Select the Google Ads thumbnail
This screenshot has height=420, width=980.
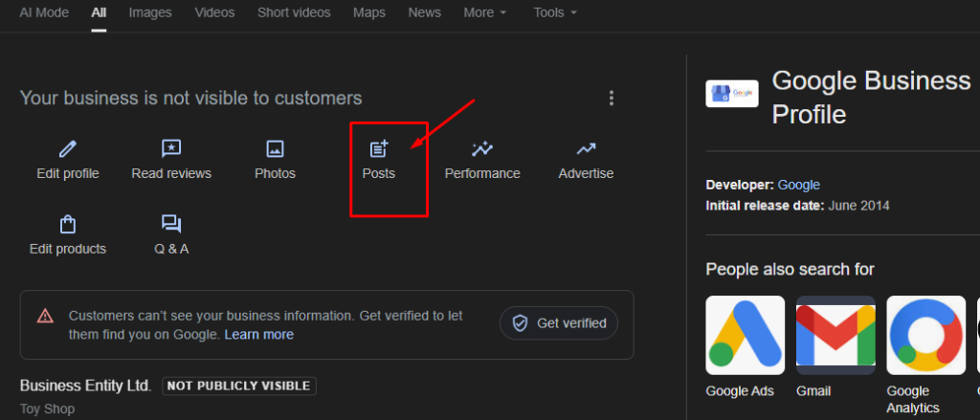745,335
